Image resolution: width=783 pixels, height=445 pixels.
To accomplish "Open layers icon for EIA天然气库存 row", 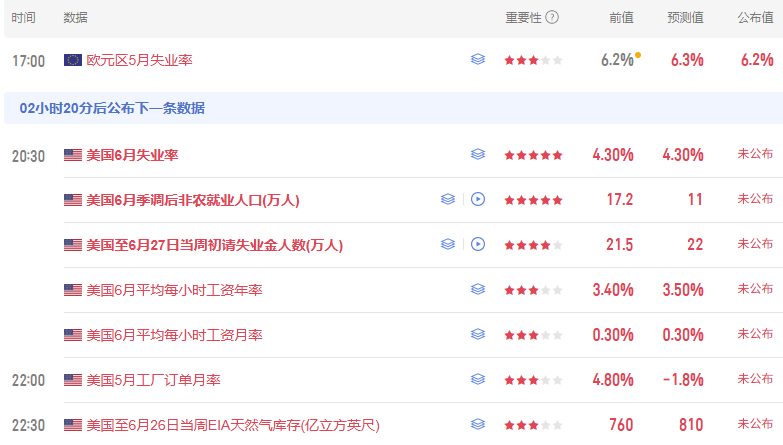I will [x=478, y=424].
